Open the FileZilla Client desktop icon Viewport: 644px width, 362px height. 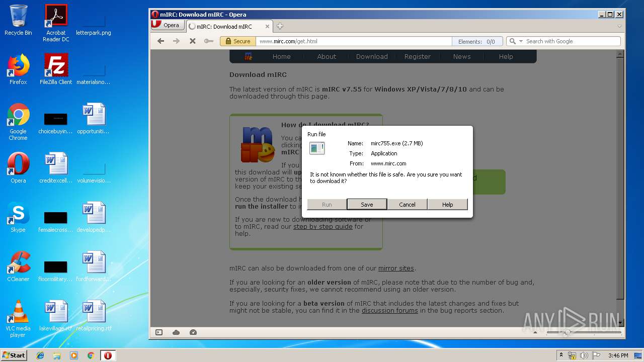click(x=56, y=69)
